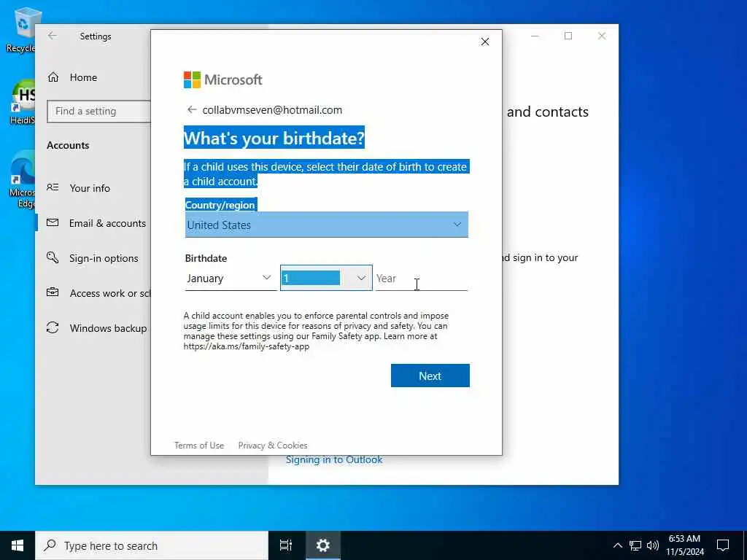Open the notification center icon
The height and width of the screenshot is (560, 747).
pos(723,545)
